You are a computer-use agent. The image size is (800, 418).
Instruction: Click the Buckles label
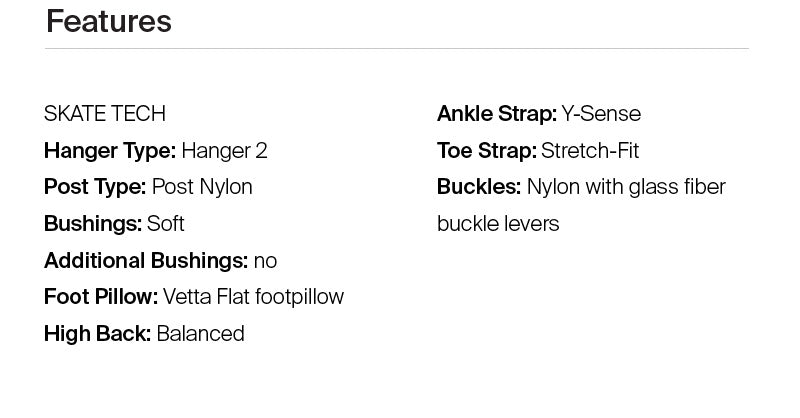point(478,187)
